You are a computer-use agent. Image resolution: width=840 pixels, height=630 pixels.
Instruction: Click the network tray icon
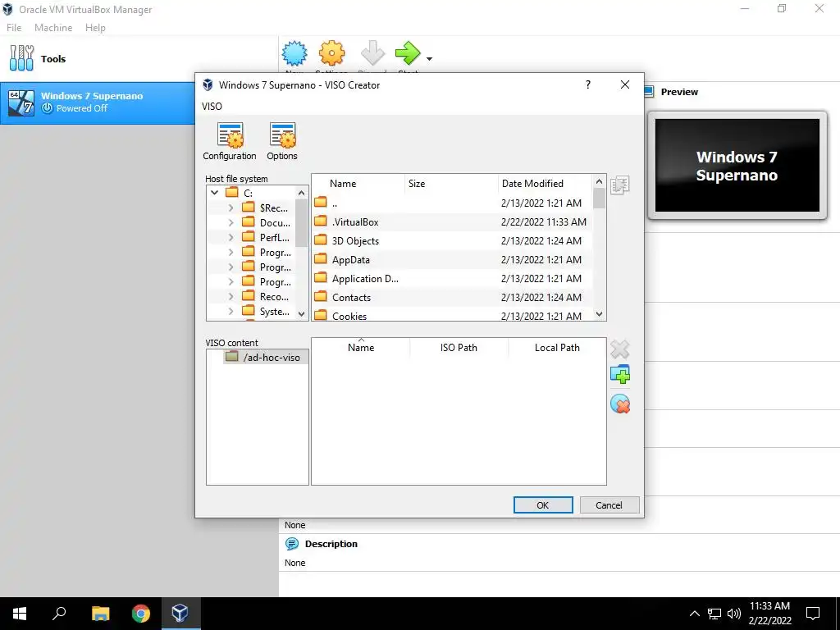pos(714,614)
